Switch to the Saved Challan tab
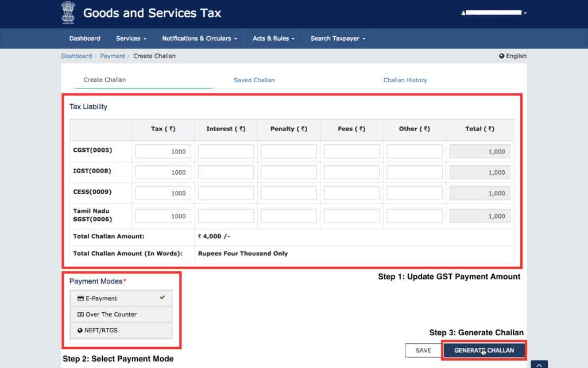The width and height of the screenshot is (588, 368). 254,80
